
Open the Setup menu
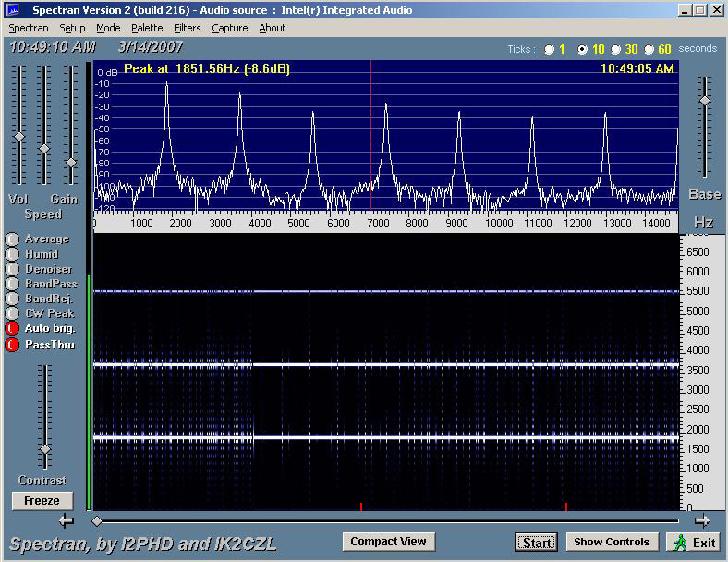pos(72,29)
